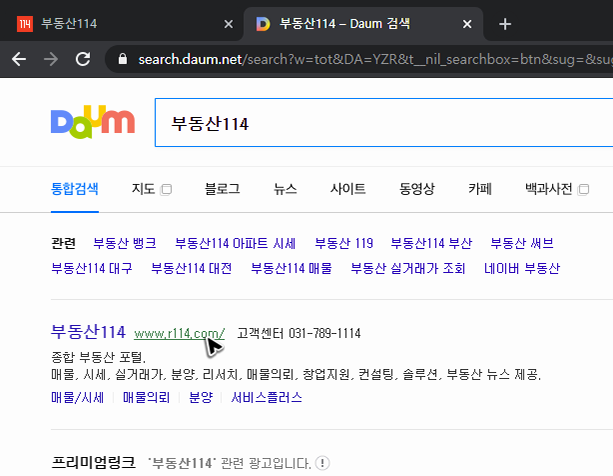The height and width of the screenshot is (476, 613).
Task: Open the 분양 sublink
Action: click(201, 397)
